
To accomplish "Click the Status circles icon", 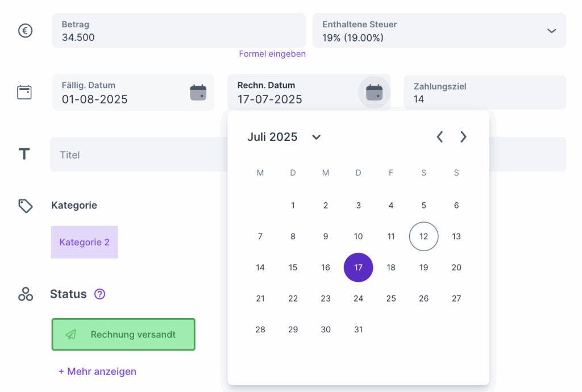I will coord(25,294).
